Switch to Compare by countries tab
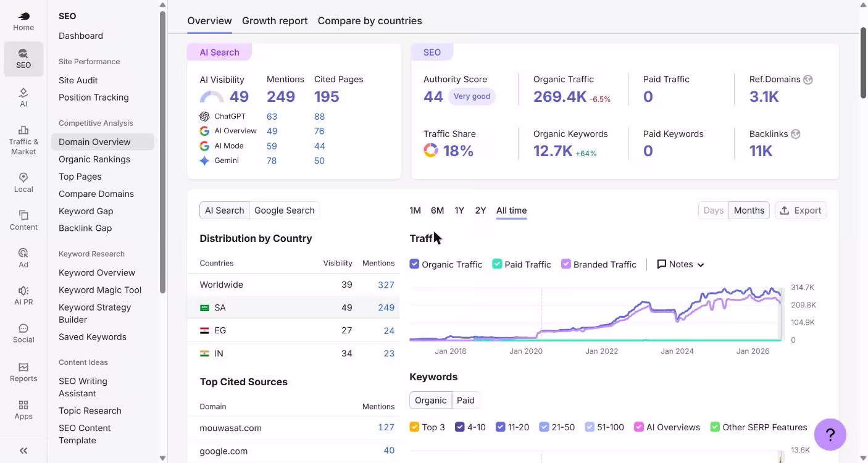This screenshot has height=463, width=868. tap(370, 21)
